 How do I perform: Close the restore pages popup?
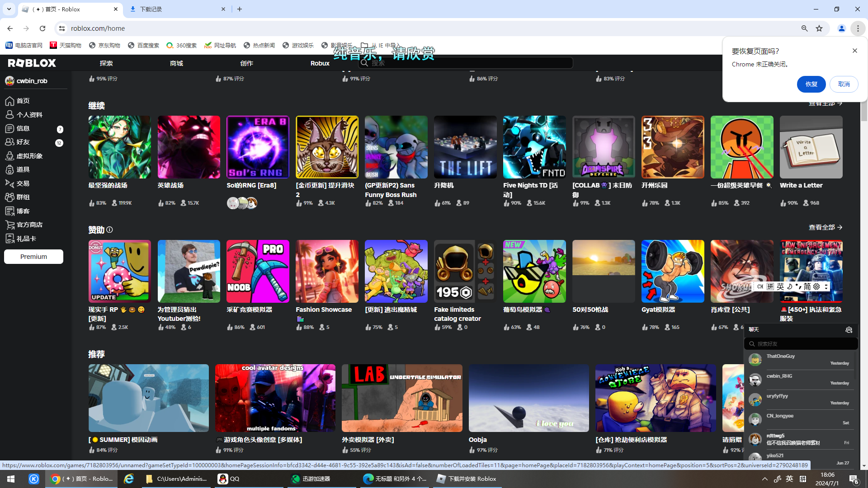pyautogui.click(x=854, y=51)
